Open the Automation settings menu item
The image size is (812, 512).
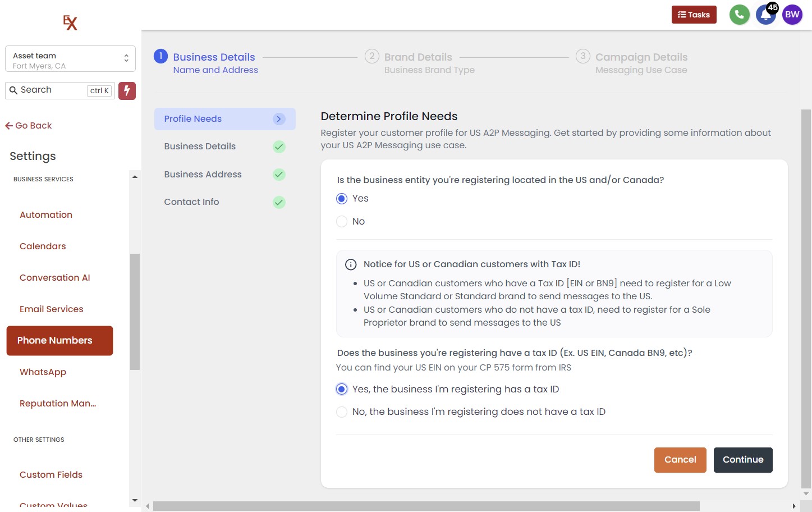tap(46, 215)
